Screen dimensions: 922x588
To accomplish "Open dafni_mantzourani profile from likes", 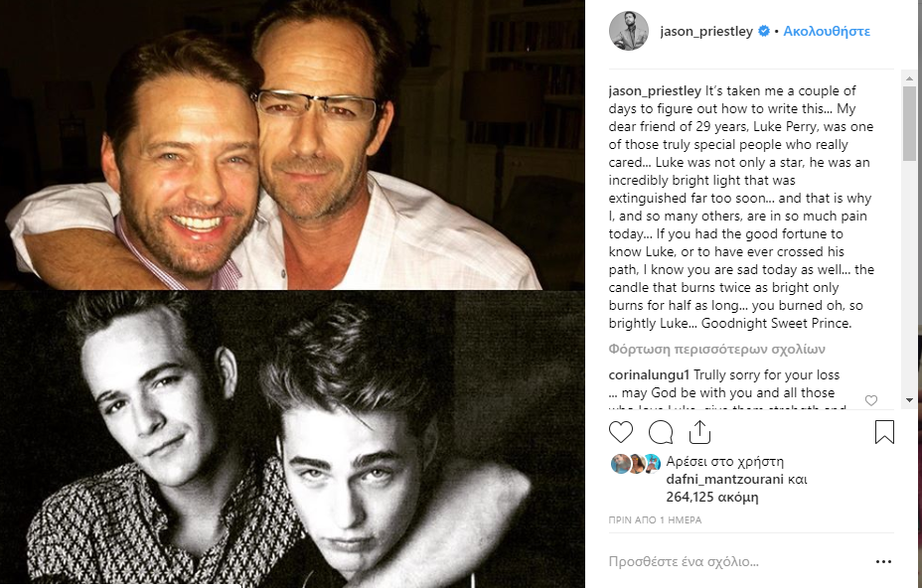I will [x=724, y=479].
